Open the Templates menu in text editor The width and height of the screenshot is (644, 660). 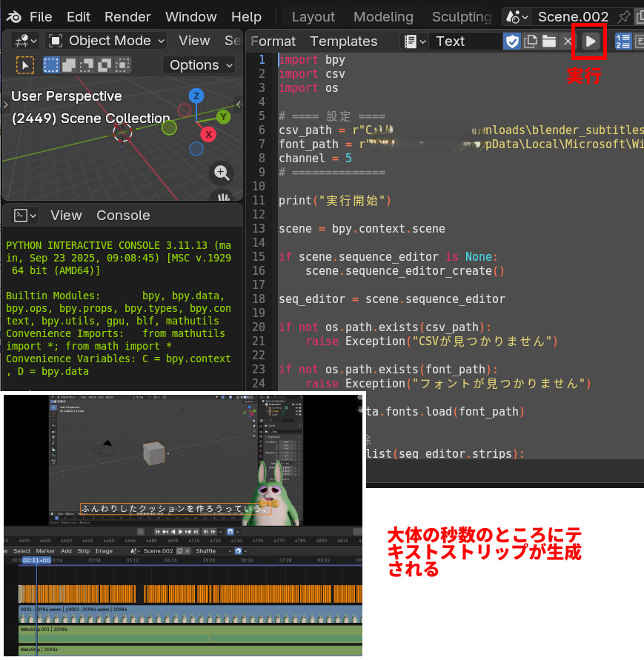343,41
